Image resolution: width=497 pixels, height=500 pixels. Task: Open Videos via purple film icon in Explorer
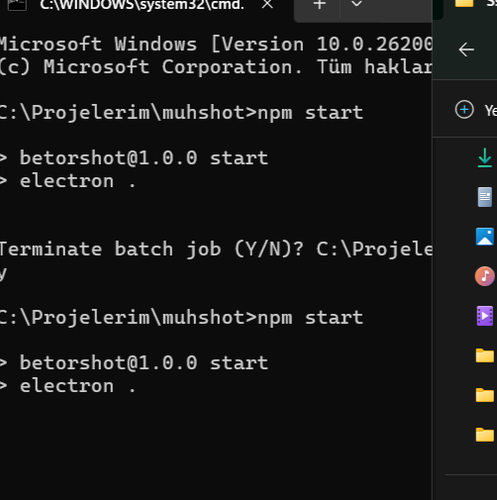(x=485, y=316)
